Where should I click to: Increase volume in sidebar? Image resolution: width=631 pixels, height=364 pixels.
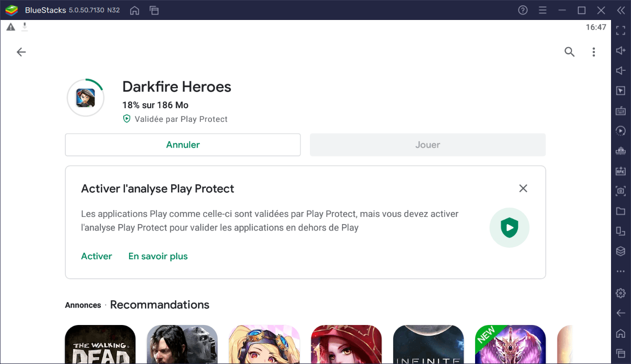click(x=620, y=51)
